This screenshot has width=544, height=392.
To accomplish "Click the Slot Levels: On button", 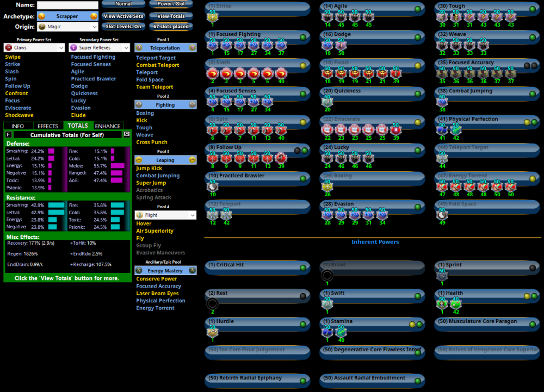I will 123,27.
